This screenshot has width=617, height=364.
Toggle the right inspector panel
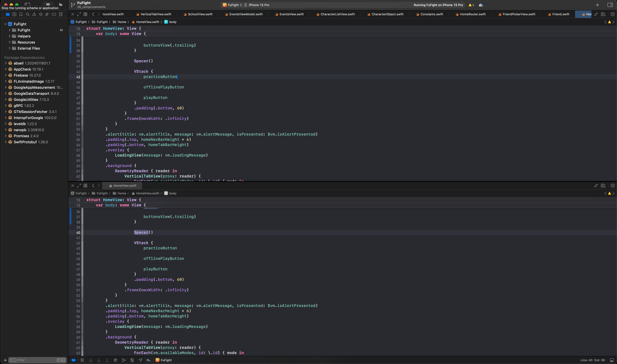610,5
